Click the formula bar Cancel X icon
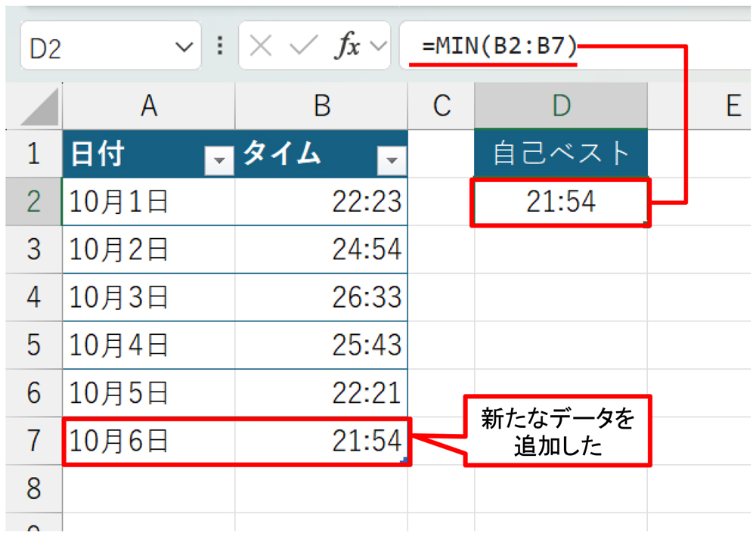This screenshot has width=756, height=536. pos(261,47)
